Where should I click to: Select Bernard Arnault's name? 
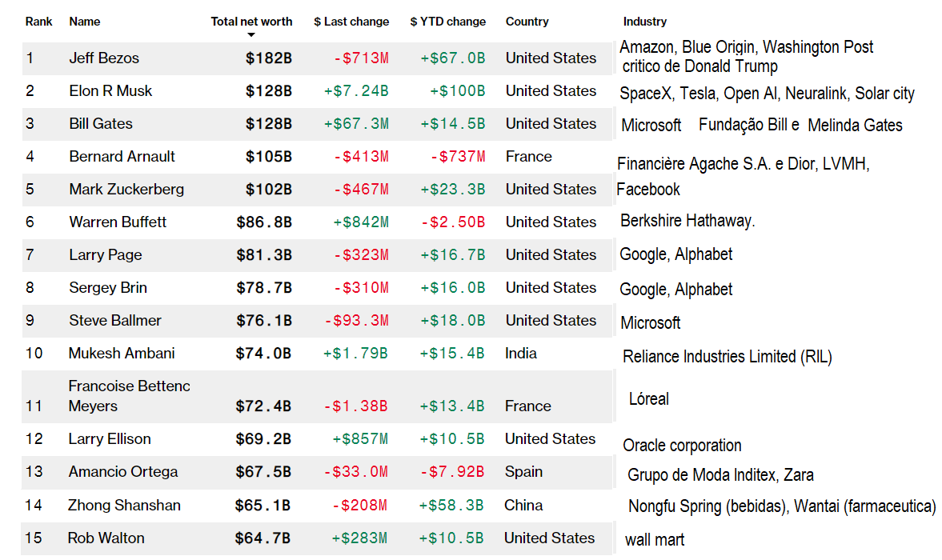tap(122, 157)
